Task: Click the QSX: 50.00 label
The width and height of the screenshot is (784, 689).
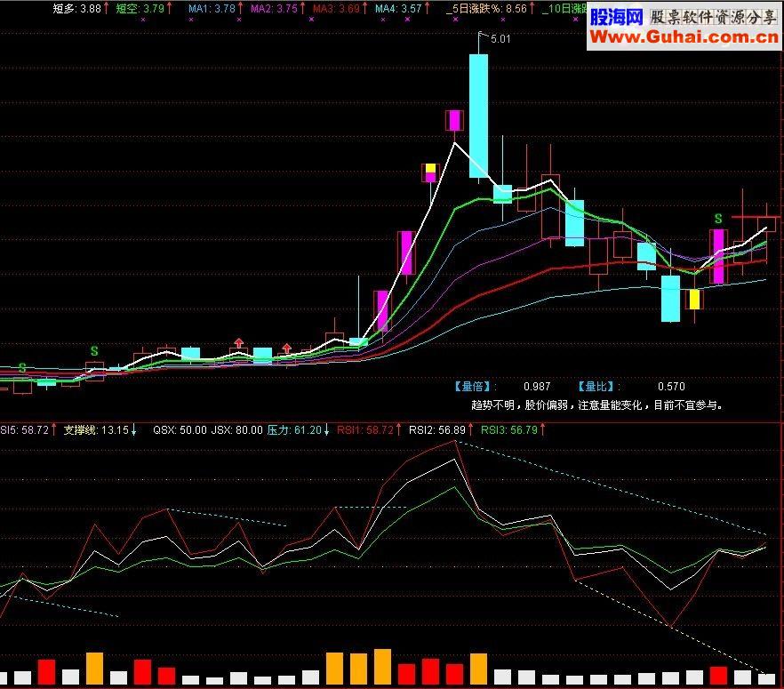Action: tap(180, 430)
